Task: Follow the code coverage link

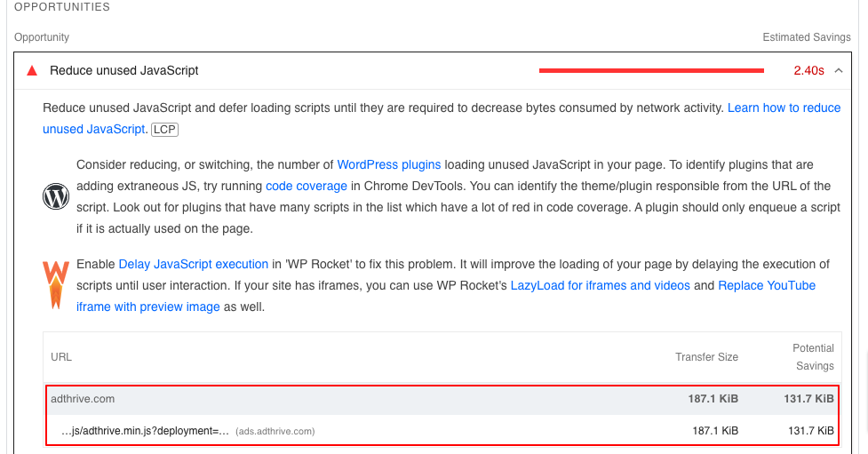Action: click(x=307, y=186)
